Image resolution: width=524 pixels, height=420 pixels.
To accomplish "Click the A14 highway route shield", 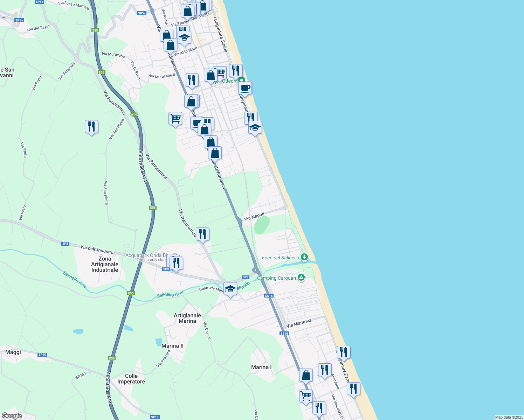I will point(134,114).
